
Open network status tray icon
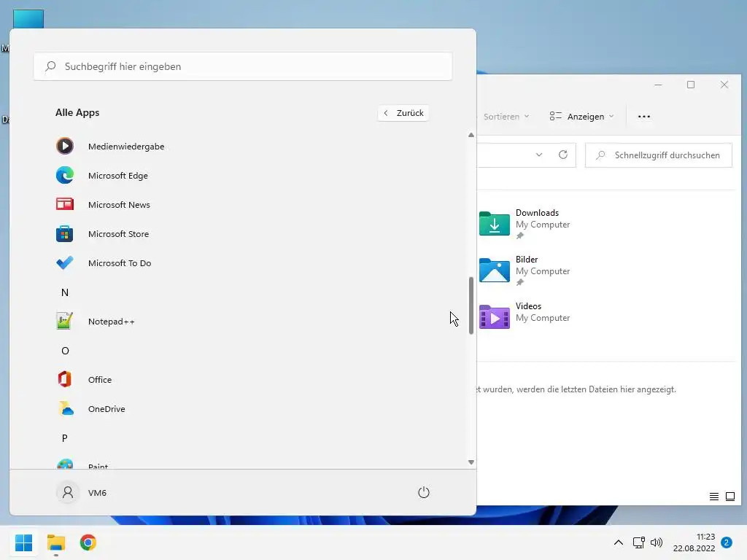(638, 542)
